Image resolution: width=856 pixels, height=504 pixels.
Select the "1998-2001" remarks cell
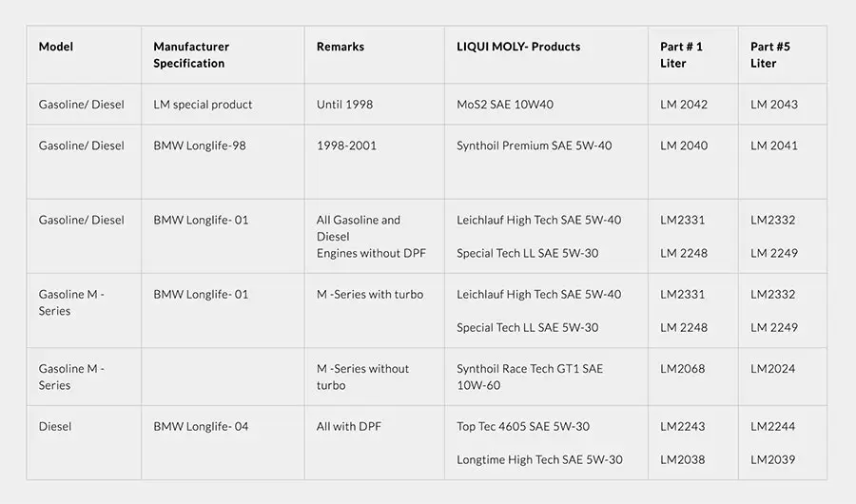coord(346,145)
